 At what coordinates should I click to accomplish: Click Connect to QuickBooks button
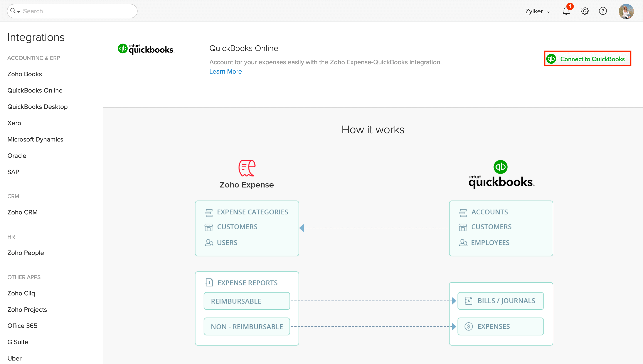pos(587,59)
